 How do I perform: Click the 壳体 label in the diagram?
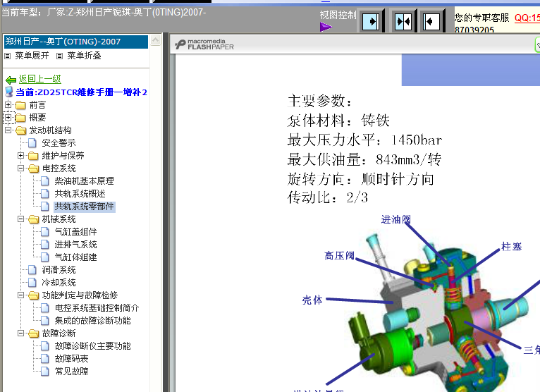[312, 300]
